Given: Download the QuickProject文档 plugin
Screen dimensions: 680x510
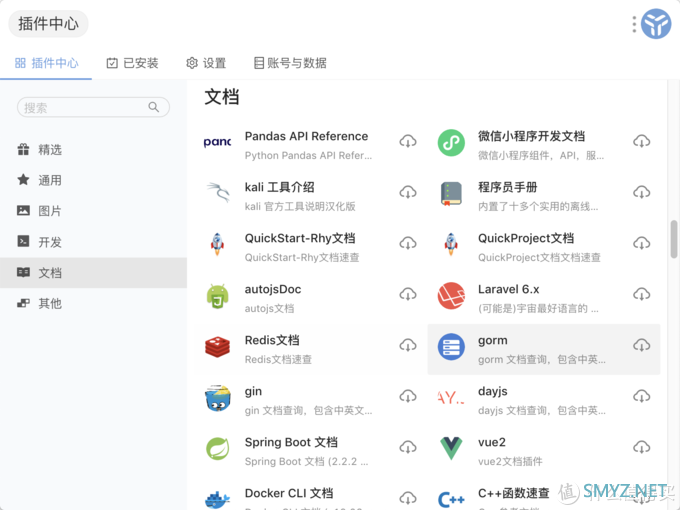Looking at the screenshot, I should 641,243.
